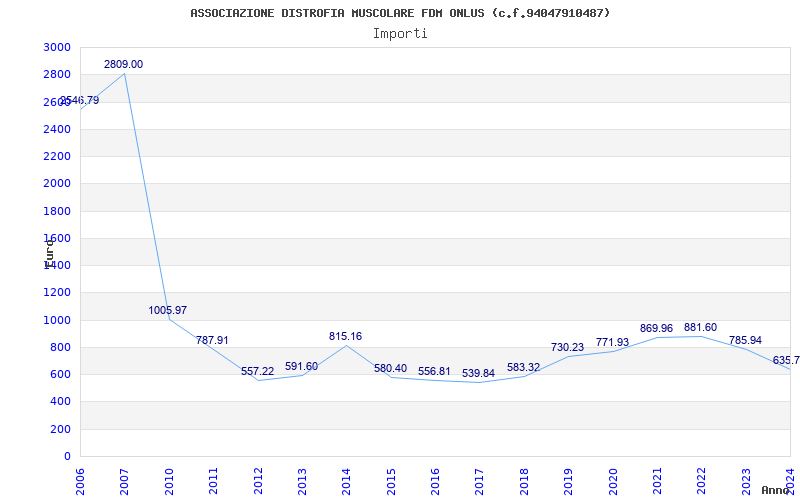Select the 730.23 data label
Screen dimensions: 800x500
pyautogui.click(x=567, y=347)
